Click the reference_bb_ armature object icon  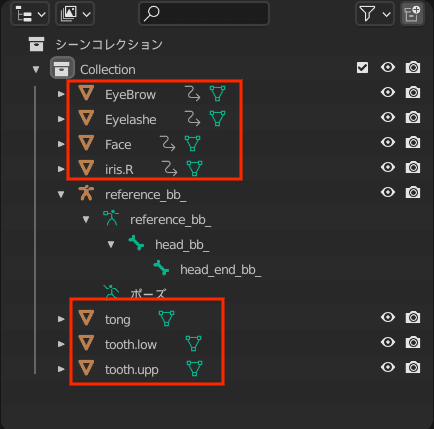86,193
